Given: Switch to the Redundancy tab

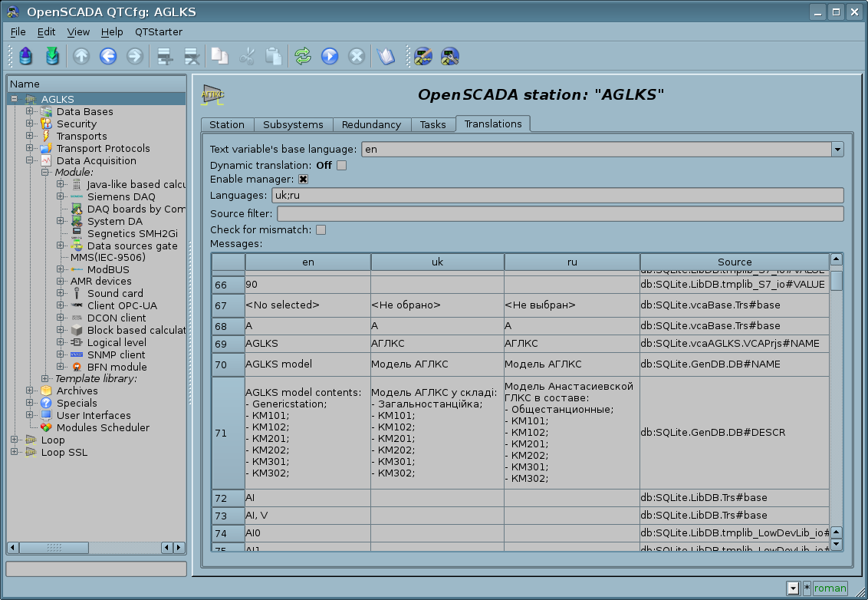Looking at the screenshot, I should 371,124.
